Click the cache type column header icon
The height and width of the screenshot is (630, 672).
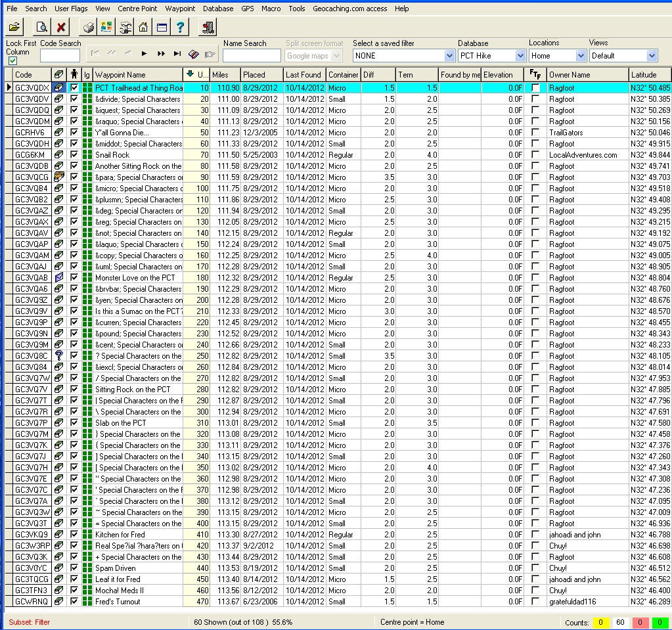pos(58,75)
